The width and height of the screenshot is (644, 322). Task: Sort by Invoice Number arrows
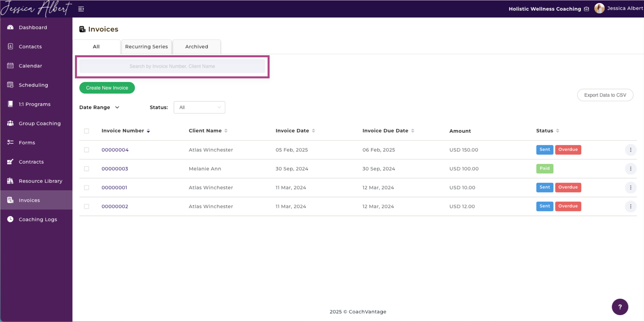pyautogui.click(x=148, y=131)
